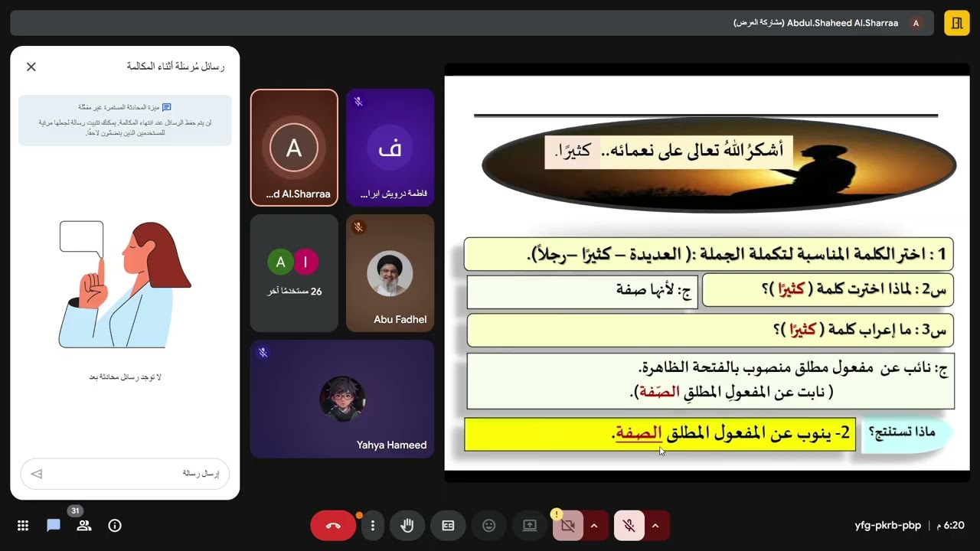
Task: Click the send message arrow icon
Action: (x=36, y=474)
